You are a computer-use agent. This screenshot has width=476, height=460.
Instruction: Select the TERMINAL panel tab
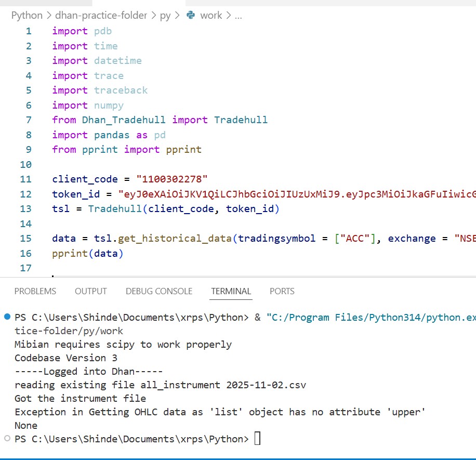[x=231, y=291]
